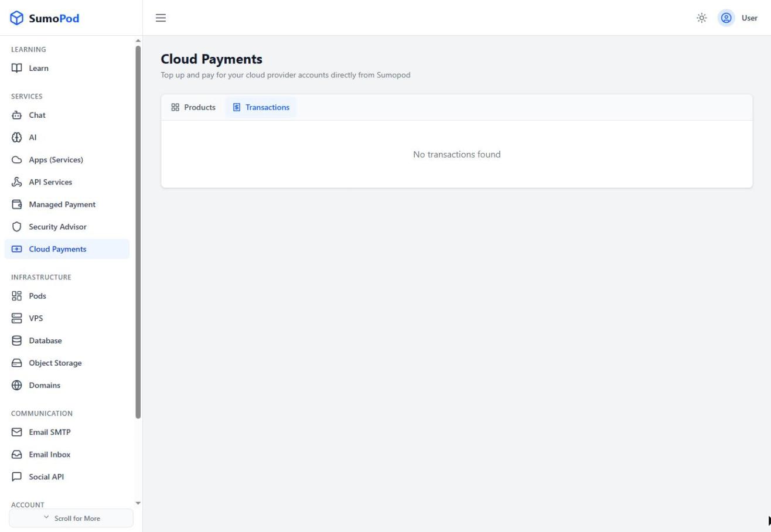Toggle light/dark theme sun icon
Viewport: 771px width, 532px height.
tap(701, 18)
